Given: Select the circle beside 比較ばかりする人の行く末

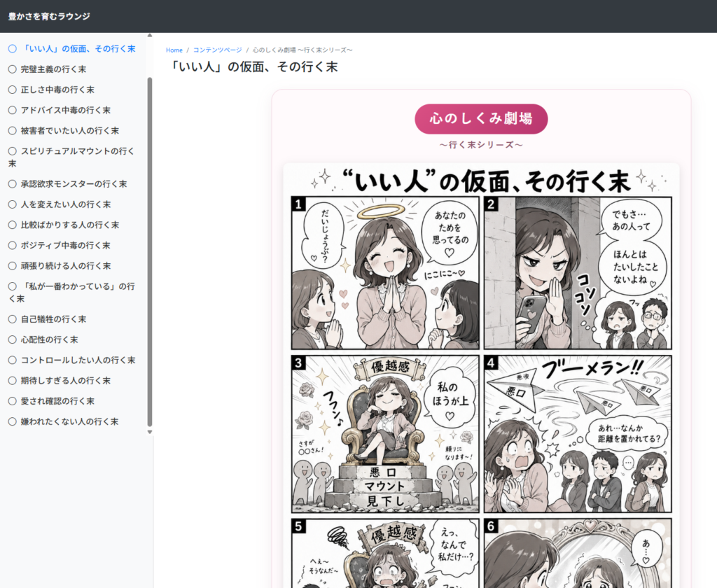Looking at the screenshot, I should point(13,225).
